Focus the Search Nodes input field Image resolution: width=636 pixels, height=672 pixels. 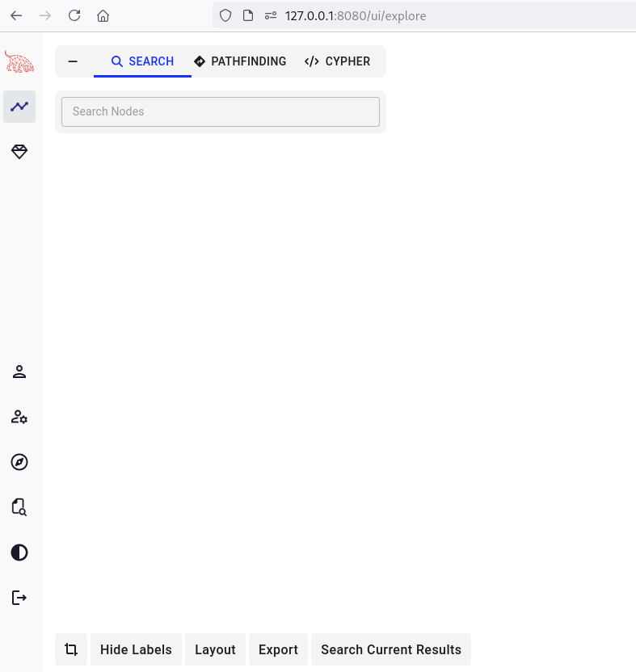pyautogui.click(x=220, y=111)
